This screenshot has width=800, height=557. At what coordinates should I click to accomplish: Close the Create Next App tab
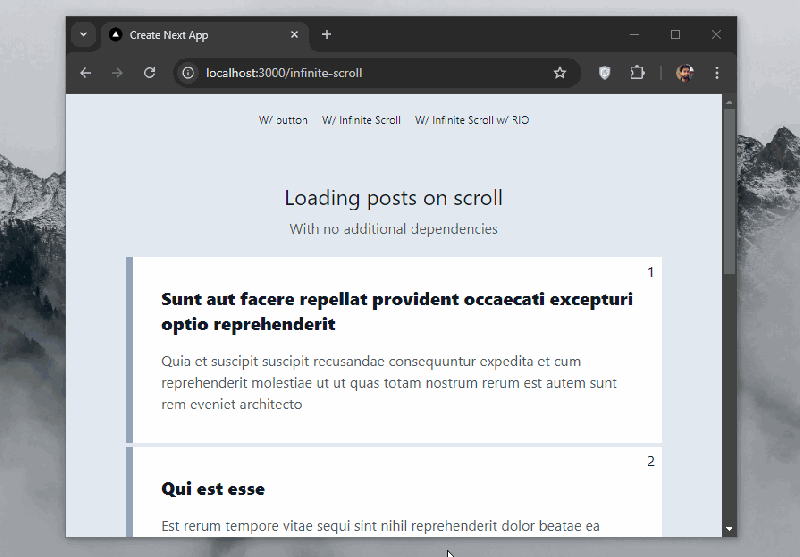pyautogui.click(x=294, y=35)
